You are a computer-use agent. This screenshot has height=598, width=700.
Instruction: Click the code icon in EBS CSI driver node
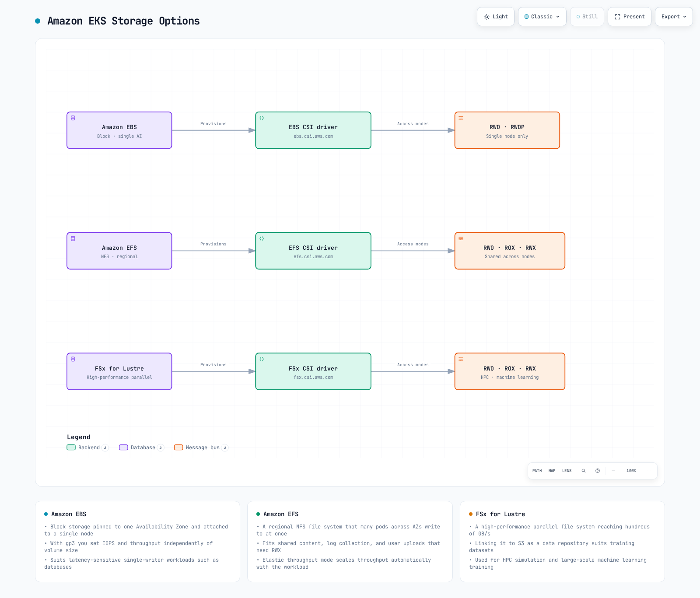(262, 118)
